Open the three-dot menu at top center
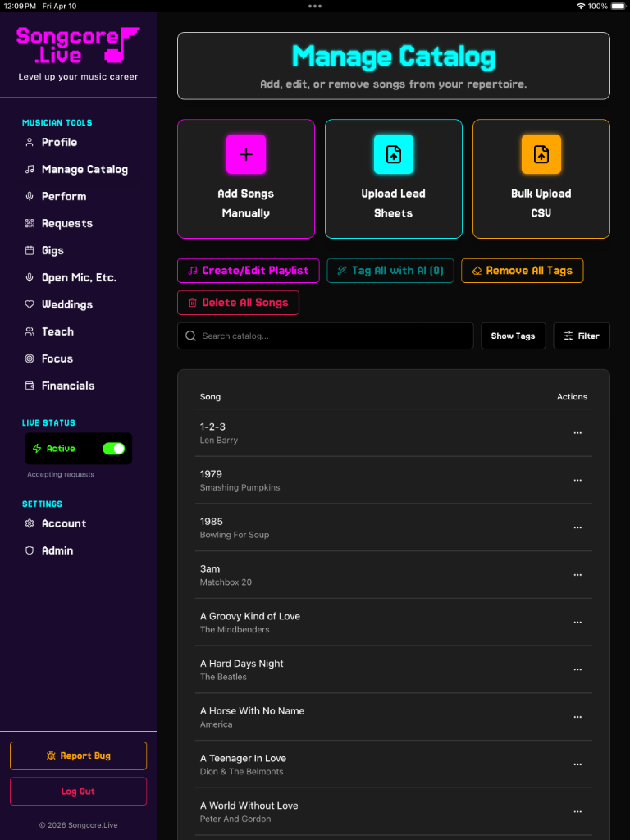 coord(315,6)
